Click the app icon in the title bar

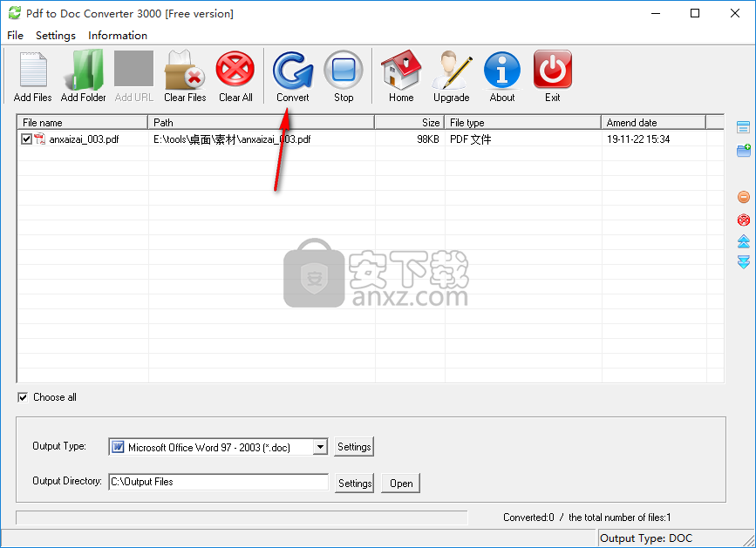click(x=15, y=13)
